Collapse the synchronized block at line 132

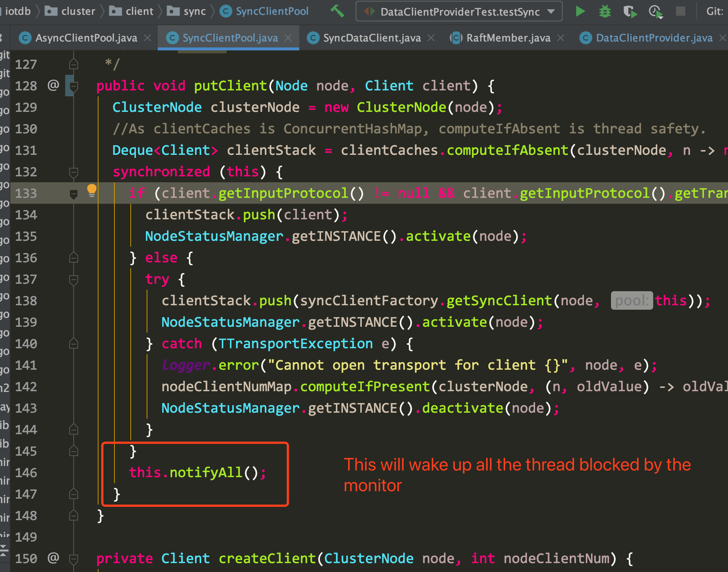coord(74,172)
